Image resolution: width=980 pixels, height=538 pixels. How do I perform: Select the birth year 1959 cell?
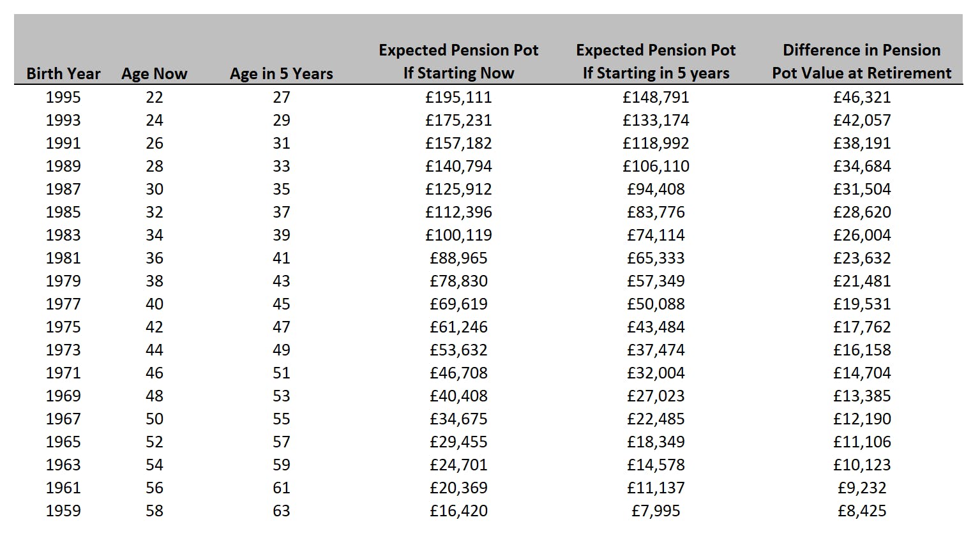[63, 511]
